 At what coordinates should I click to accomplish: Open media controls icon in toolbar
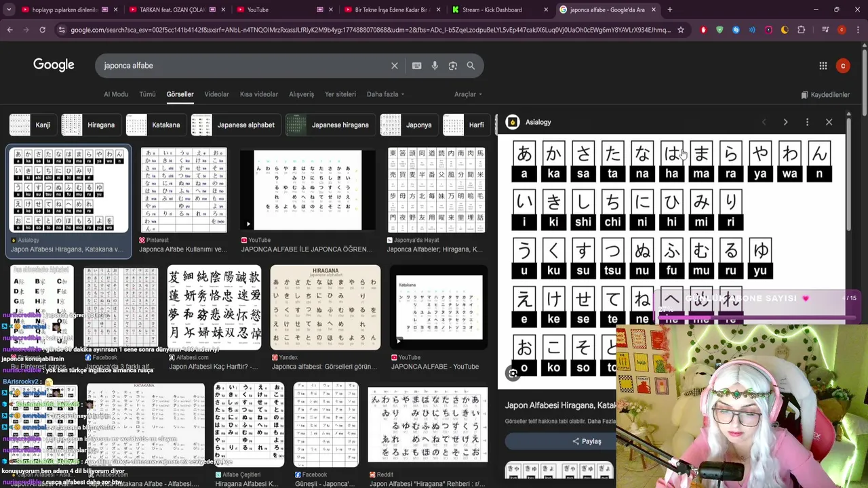[825, 30]
